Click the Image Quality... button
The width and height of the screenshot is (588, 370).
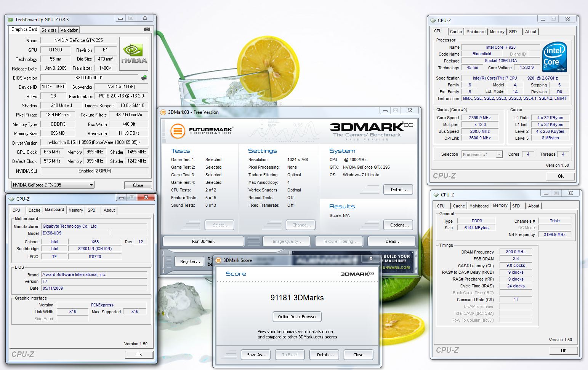[287, 241]
